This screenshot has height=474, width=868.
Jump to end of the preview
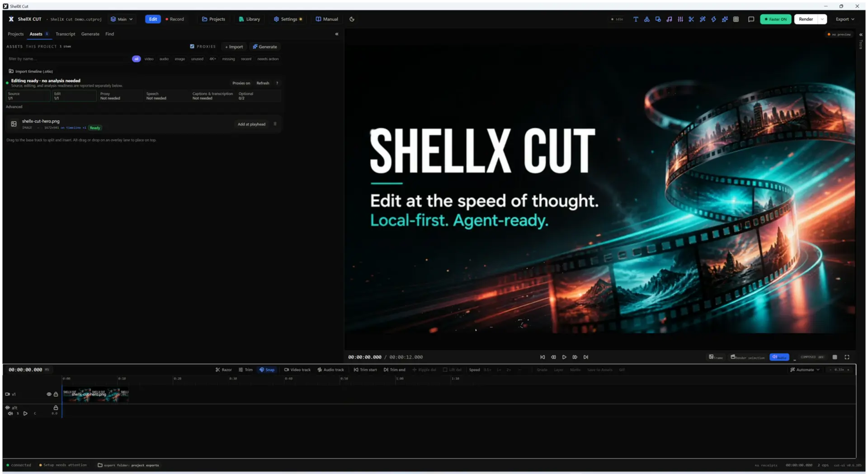(x=585, y=357)
